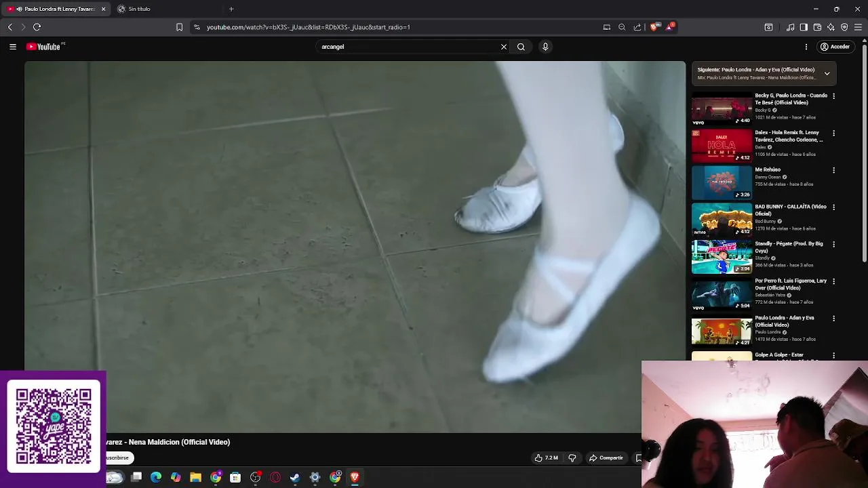This screenshot has width=868, height=488.
Task: Open the music note playlist icon in toolbar
Action: 791,27
